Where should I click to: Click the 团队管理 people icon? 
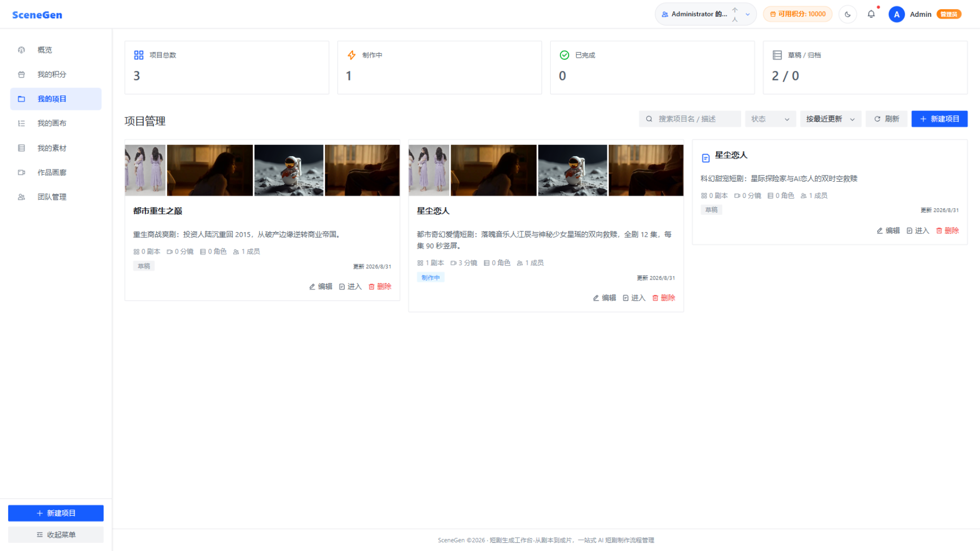pos(21,197)
